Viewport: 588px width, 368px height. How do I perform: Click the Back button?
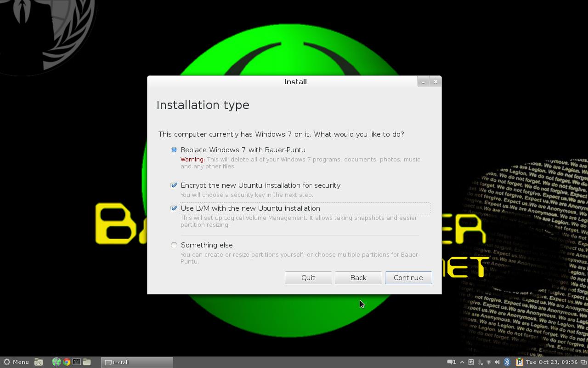point(358,278)
